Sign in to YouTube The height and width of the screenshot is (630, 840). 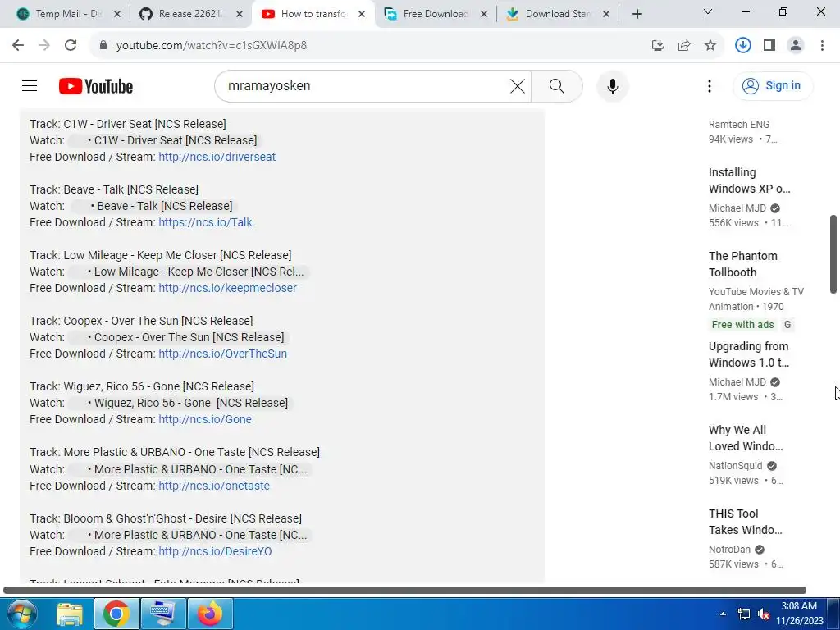(x=773, y=85)
